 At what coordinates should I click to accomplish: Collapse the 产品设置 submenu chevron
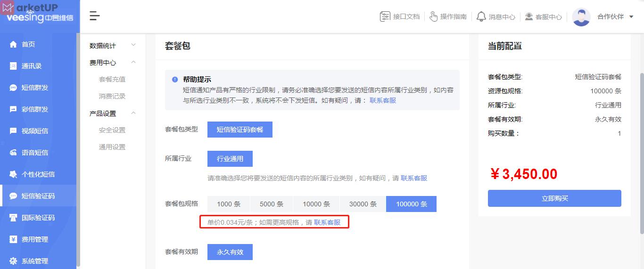tap(133, 113)
